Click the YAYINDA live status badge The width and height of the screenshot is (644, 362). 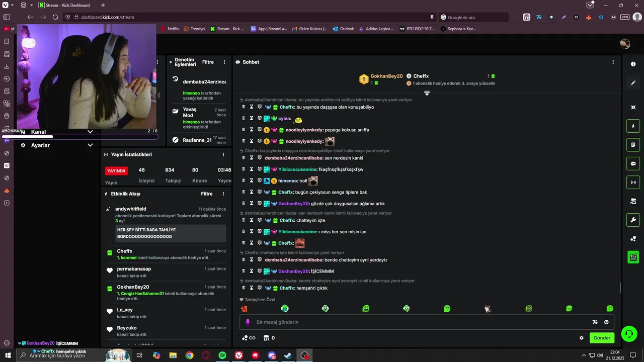tap(116, 171)
